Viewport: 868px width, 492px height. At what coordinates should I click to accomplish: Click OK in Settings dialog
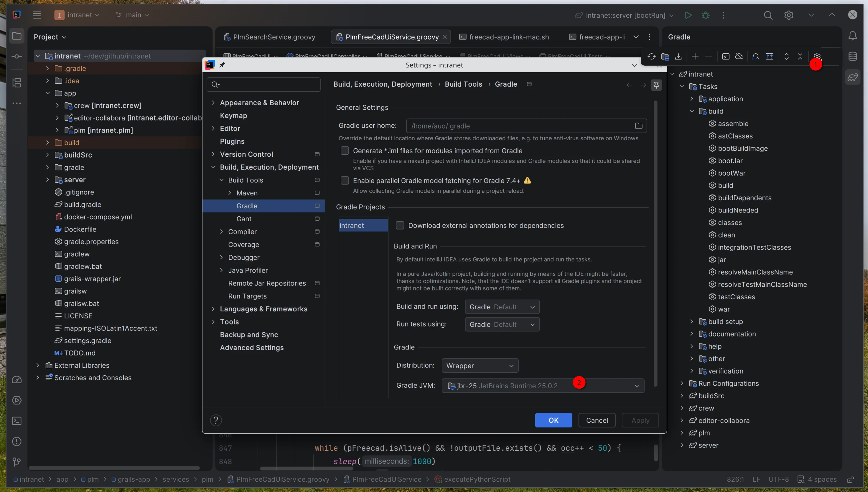click(x=553, y=420)
